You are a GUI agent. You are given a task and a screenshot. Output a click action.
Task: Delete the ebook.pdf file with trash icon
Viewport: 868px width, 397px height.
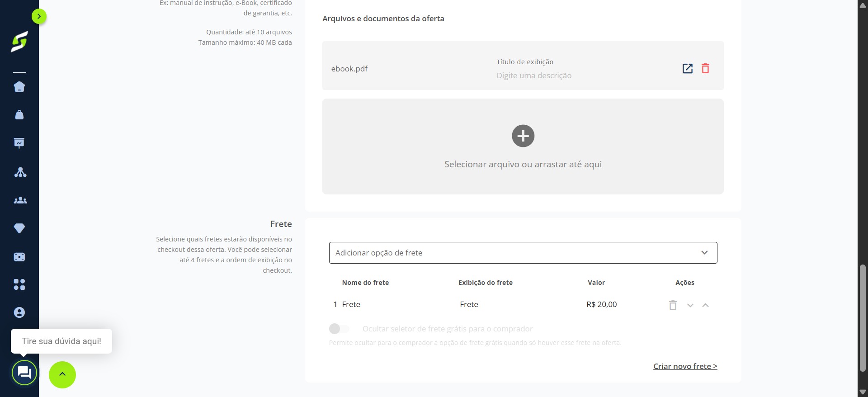[x=705, y=68]
